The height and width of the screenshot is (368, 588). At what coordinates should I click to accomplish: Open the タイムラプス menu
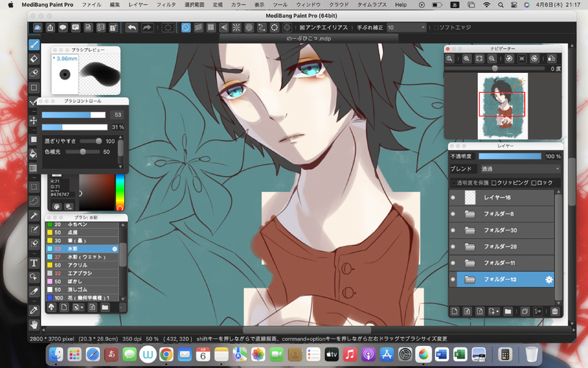pyautogui.click(x=372, y=5)
